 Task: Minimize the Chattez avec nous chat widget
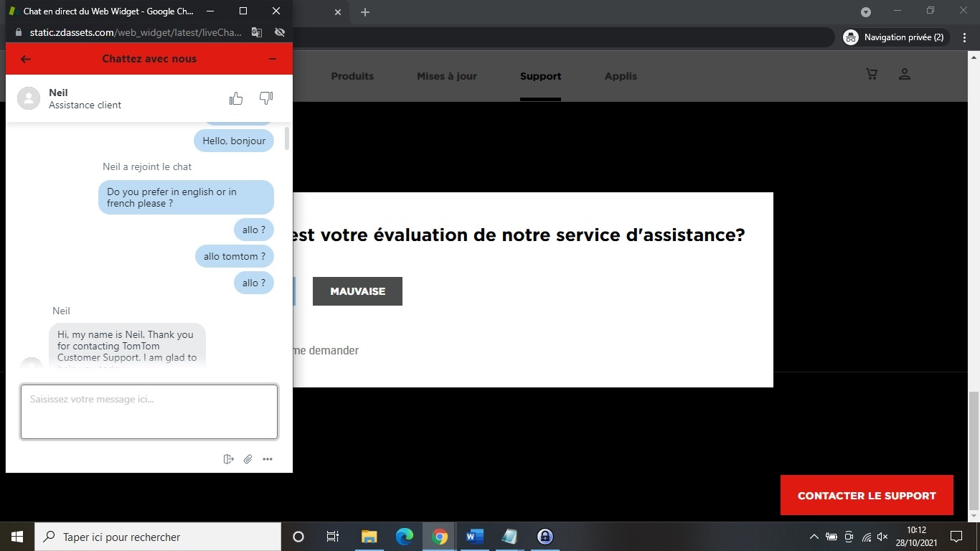pyautogui.click(x=273, y=59)
